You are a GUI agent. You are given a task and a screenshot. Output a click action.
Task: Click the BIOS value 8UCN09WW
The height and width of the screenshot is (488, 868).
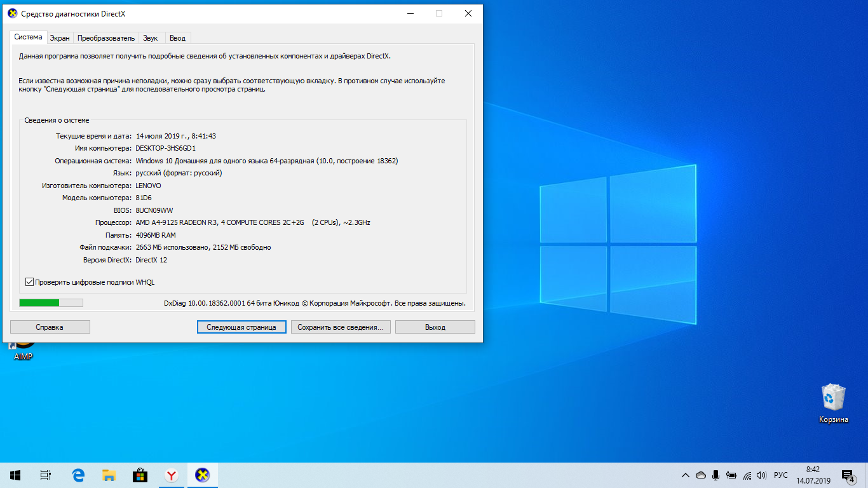click(154, 210)
